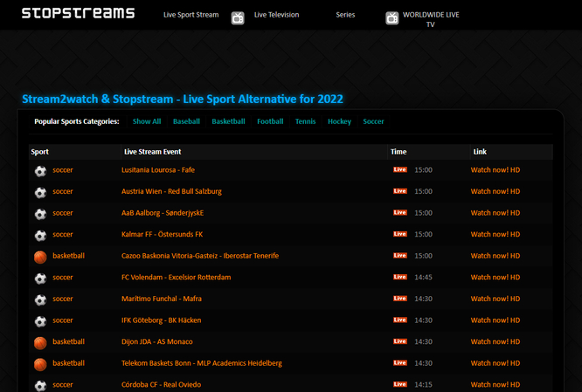This screenshot has height=392, width=582.
Task: Filter events by Football category
Action: point(270,121)
